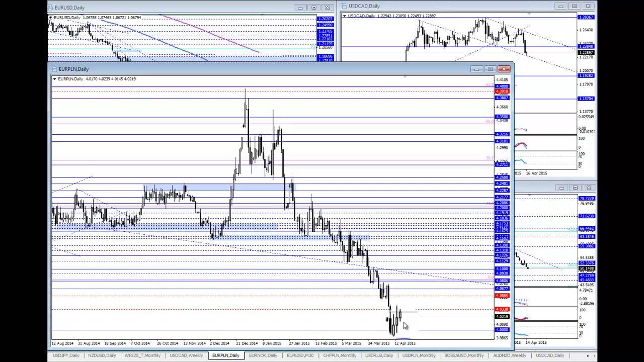The image size is (644, 362).
Task: Click the 1.23848 level on USDCAD chart
Action: pyautogui.click(x=587, y=46)
